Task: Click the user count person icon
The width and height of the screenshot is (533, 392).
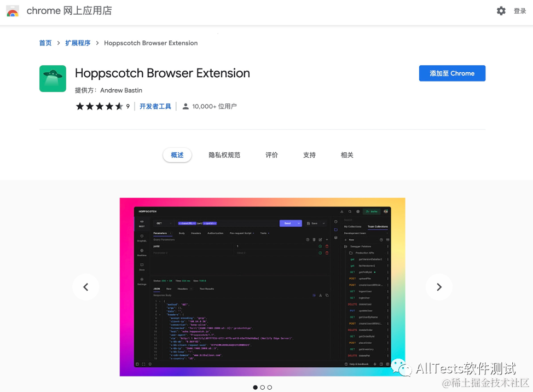Action: (x=186, y=106)
